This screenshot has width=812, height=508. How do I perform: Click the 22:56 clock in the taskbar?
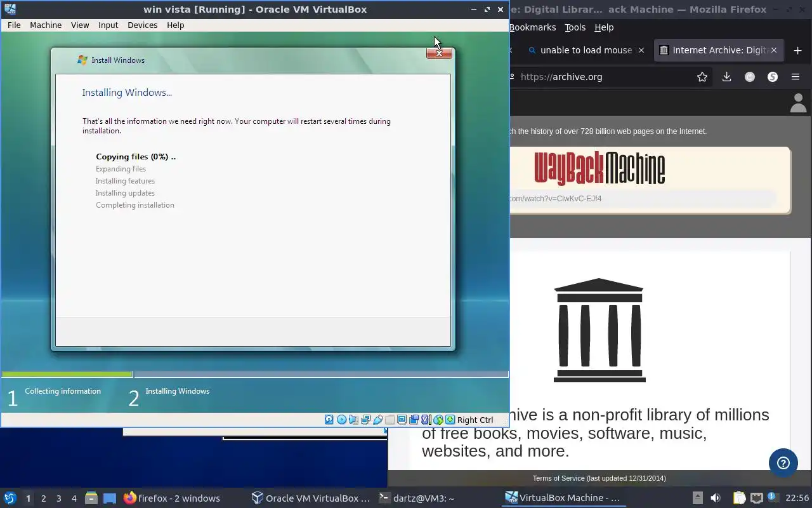(x=797, y=498)
